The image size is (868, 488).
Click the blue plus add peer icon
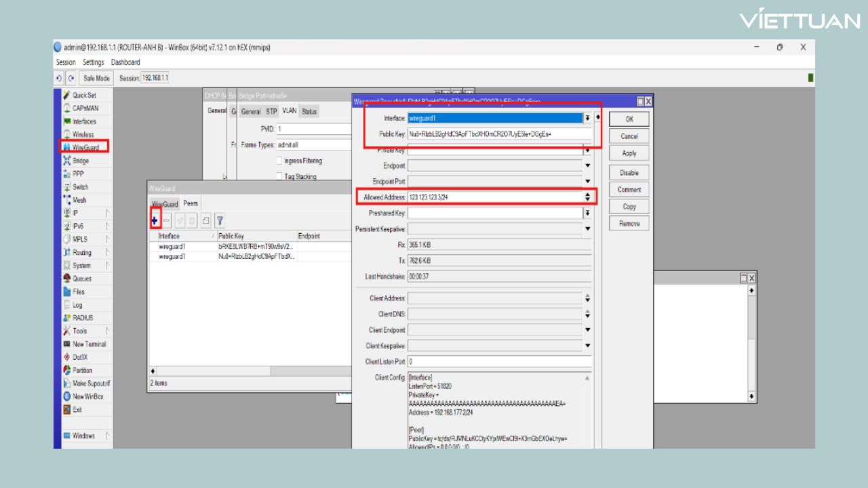click(155, 220)
